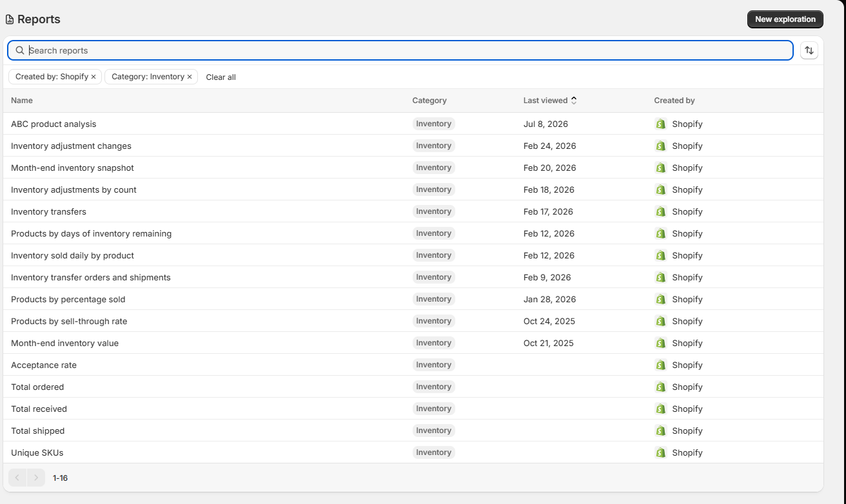Image resolution: width=846 pixels, height=504 pixels.
Task: Click the Reports page heading
Action: [x=39, y=19]
